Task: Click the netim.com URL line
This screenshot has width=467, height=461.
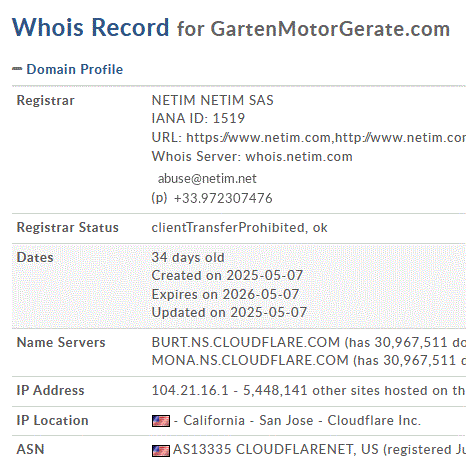Action: [x=309, y=137]
